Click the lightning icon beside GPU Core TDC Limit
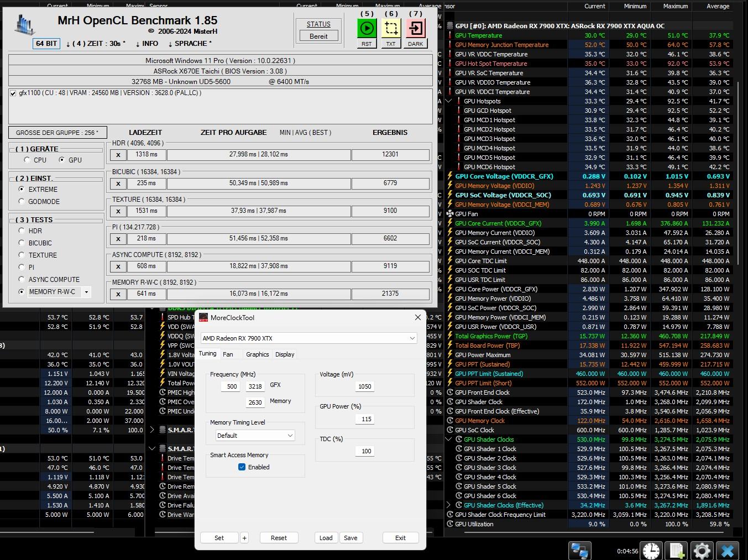This screenshot has width=748, height=560. coord(450,261)
